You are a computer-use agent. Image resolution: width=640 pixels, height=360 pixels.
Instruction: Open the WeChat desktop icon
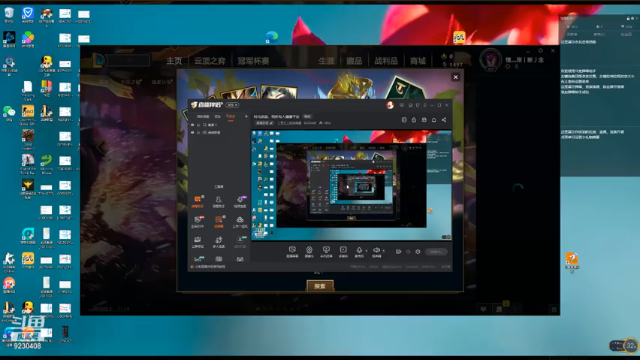tap(9, 113)
